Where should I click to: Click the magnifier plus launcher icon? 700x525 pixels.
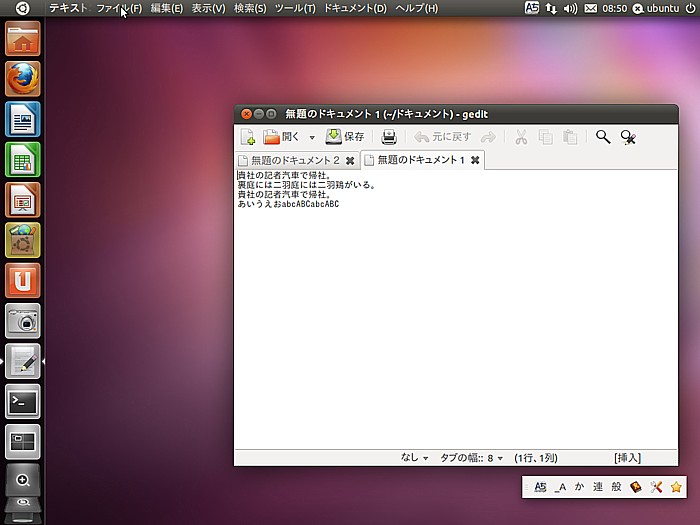tap(23, 480)
